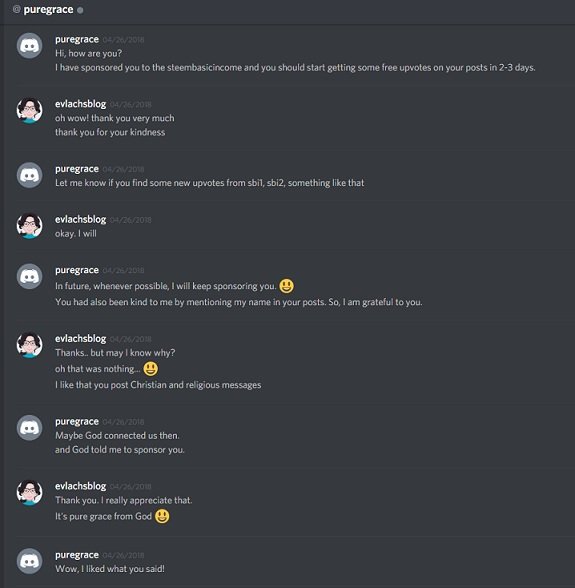
Task: Click evlachsblog's avatar beside "Thanks.. but may I know why?"
Action: point(29,345)
